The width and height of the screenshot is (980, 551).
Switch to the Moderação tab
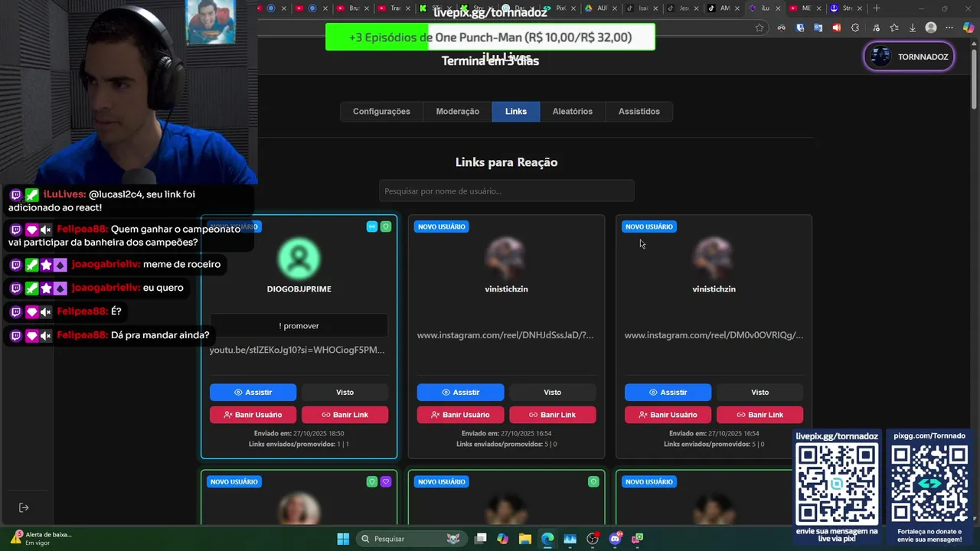coord(458,112)
